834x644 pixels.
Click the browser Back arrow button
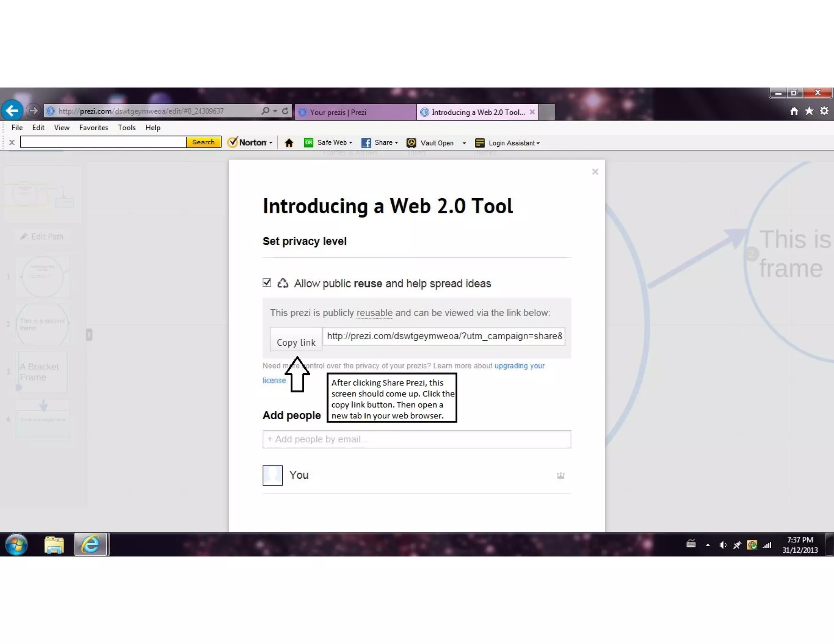[12, 110]
